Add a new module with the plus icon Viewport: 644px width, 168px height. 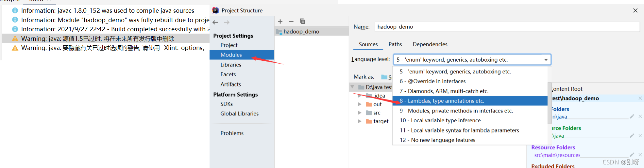(280, 22)
